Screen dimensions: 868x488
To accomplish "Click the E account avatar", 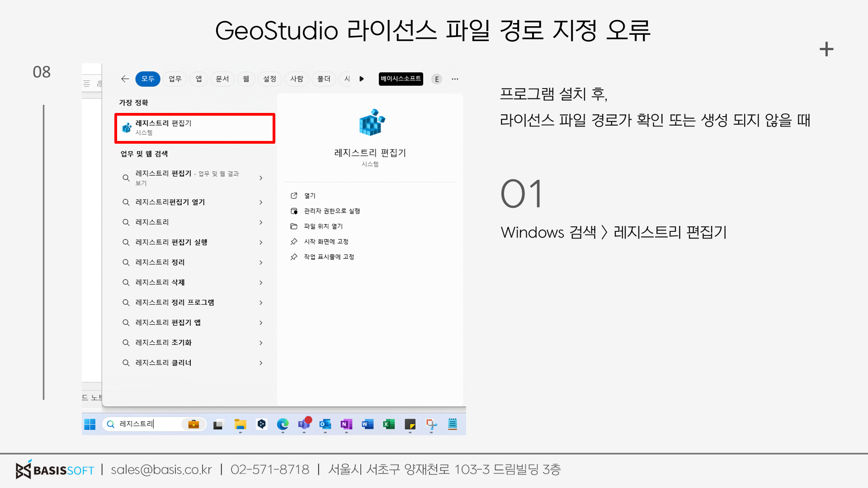I will tap(437, 79).
